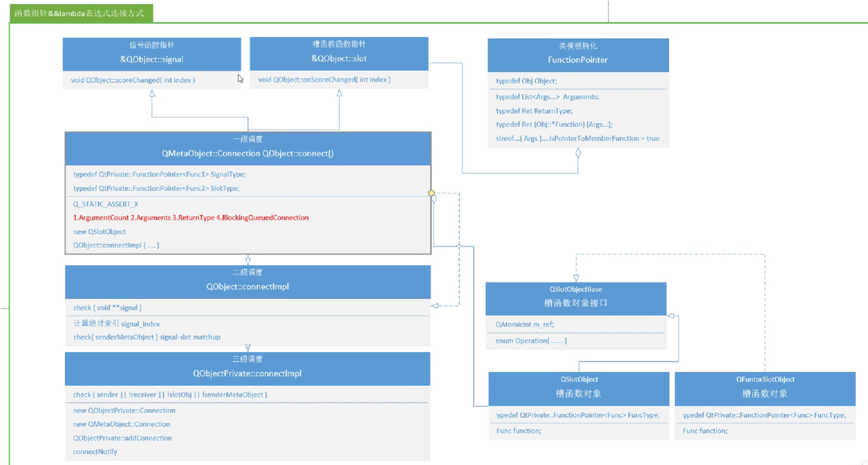The width and height of the screenshot is (868, 465).
Task: Select the 一级调度 QObject::connect() header
Action: [x=248, y=148]
